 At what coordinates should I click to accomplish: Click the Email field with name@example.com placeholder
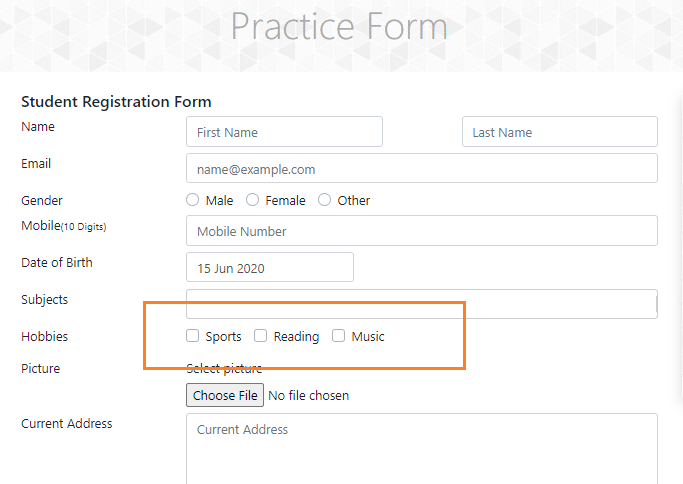click(x=421, y=168)
